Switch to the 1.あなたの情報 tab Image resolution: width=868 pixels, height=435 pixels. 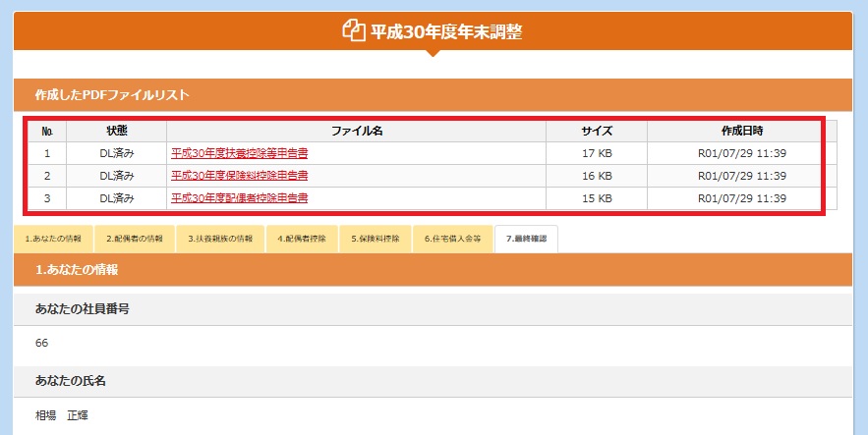pos(53,239)
